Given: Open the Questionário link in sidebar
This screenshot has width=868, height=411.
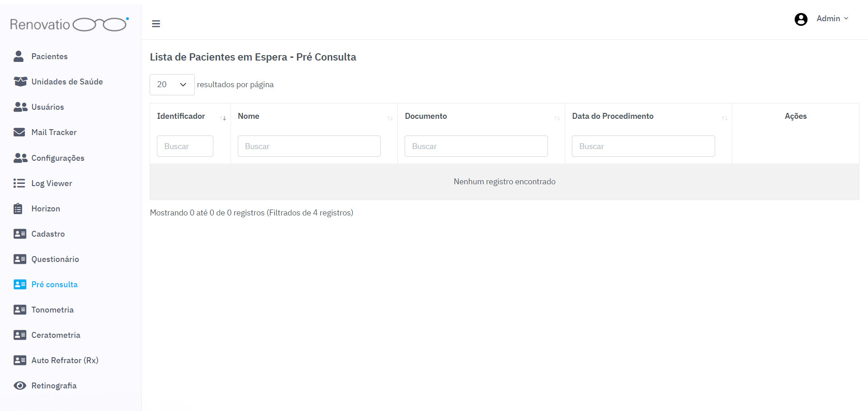Looking at the screenshot, I should 55,259.
